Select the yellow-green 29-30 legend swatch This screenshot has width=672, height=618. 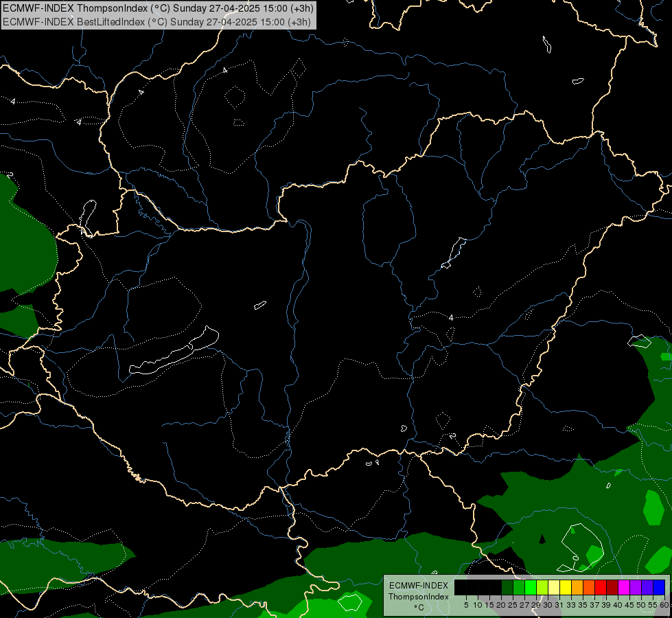[x=542, y=587]
